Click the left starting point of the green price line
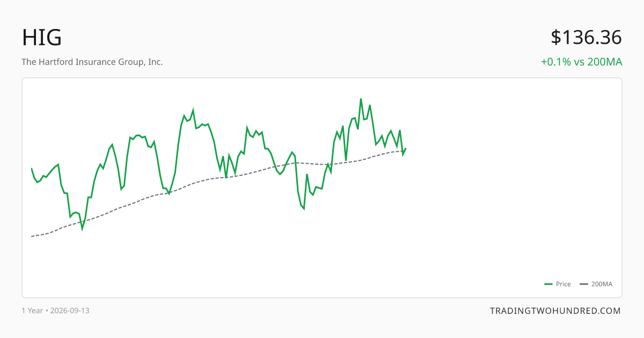The image size is (644, 338). pos(32,168)
